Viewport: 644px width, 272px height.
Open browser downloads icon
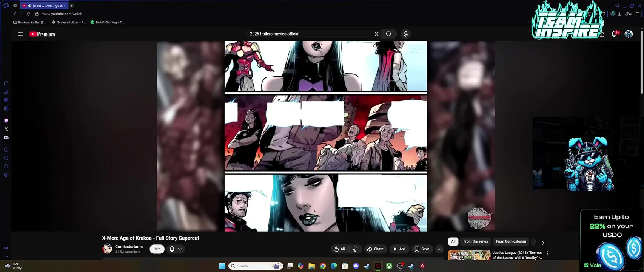(619, 14)
